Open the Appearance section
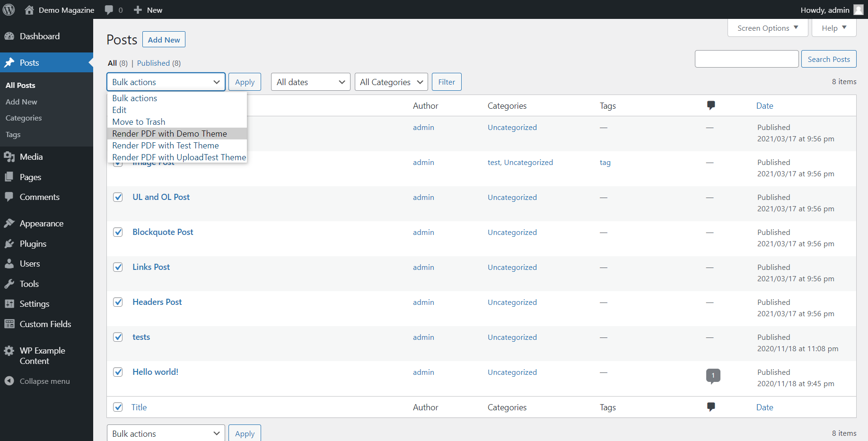 click(41, 223)
